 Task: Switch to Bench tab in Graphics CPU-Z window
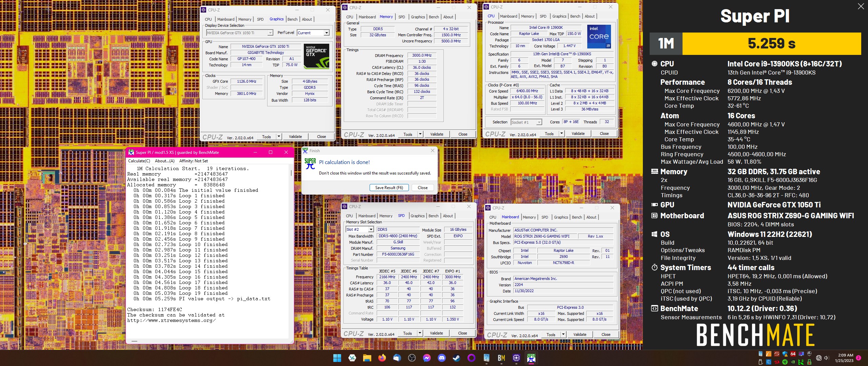click(292, 19)
